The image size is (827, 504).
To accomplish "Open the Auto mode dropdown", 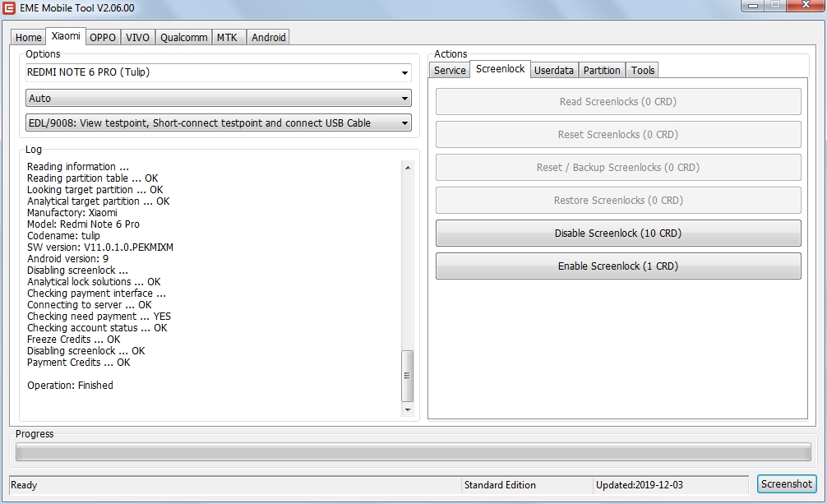I will pyautogui.click(x=219, y=98).
